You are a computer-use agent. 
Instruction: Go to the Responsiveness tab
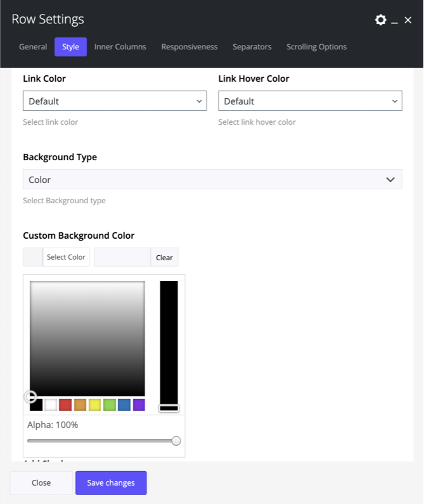190,47
